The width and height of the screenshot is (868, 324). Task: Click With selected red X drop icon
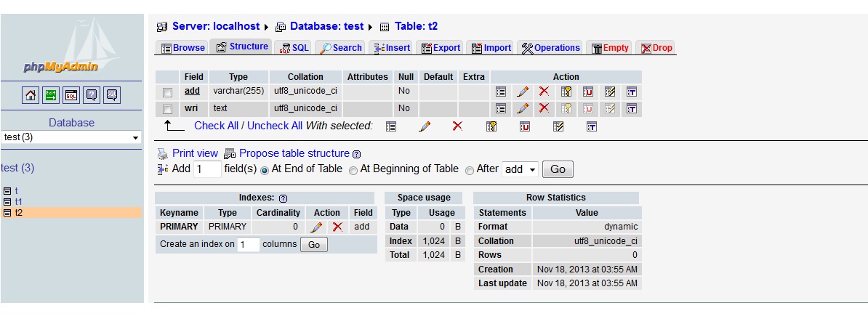point(457,126)
